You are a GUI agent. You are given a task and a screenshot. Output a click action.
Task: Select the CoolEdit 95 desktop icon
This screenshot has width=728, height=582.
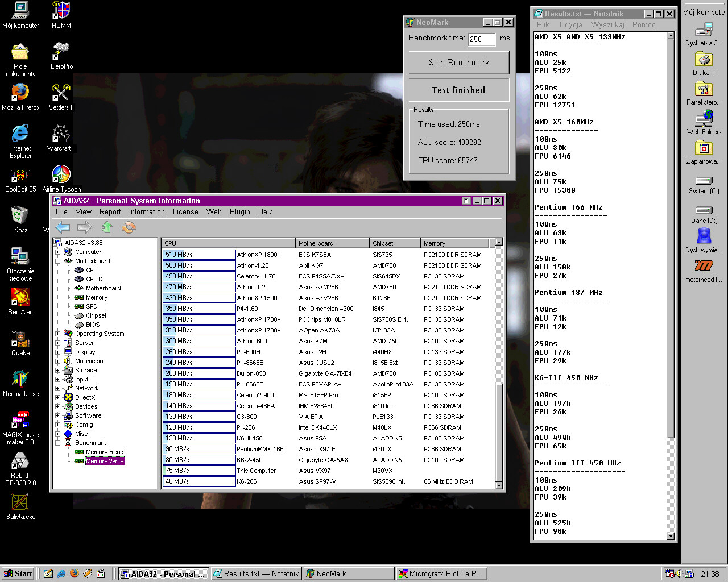tap(20, 181)
